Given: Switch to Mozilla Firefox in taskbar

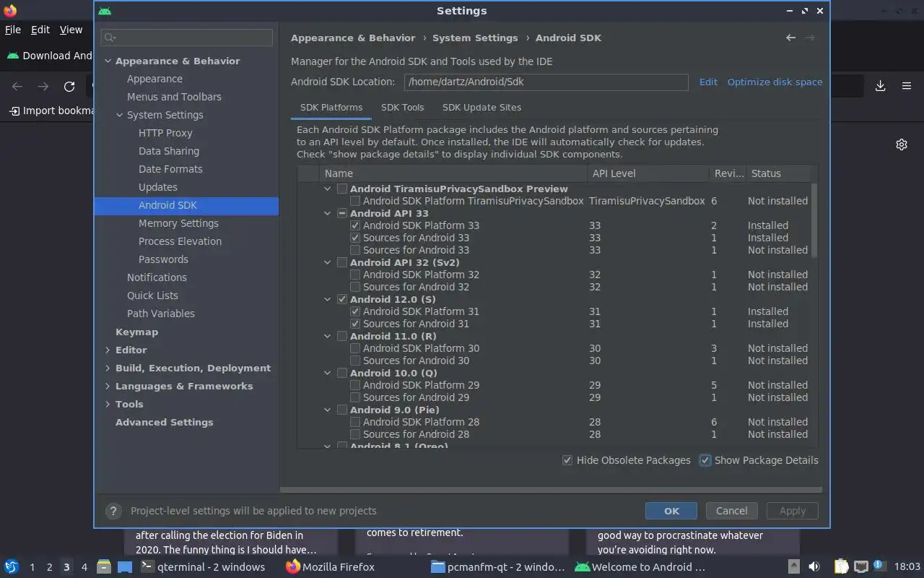Looking at the screenshot, I should (331, 567).
